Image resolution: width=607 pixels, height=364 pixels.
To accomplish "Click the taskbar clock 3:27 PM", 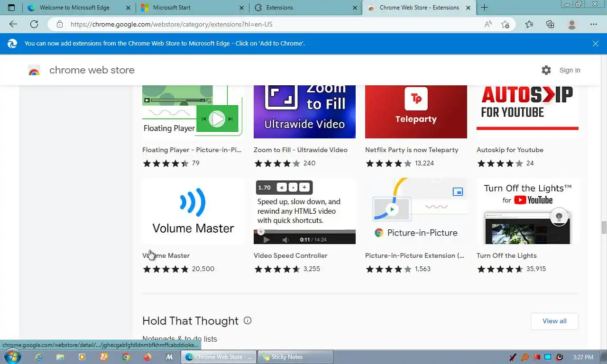I will pyautogui.click(x=583, y=357).
